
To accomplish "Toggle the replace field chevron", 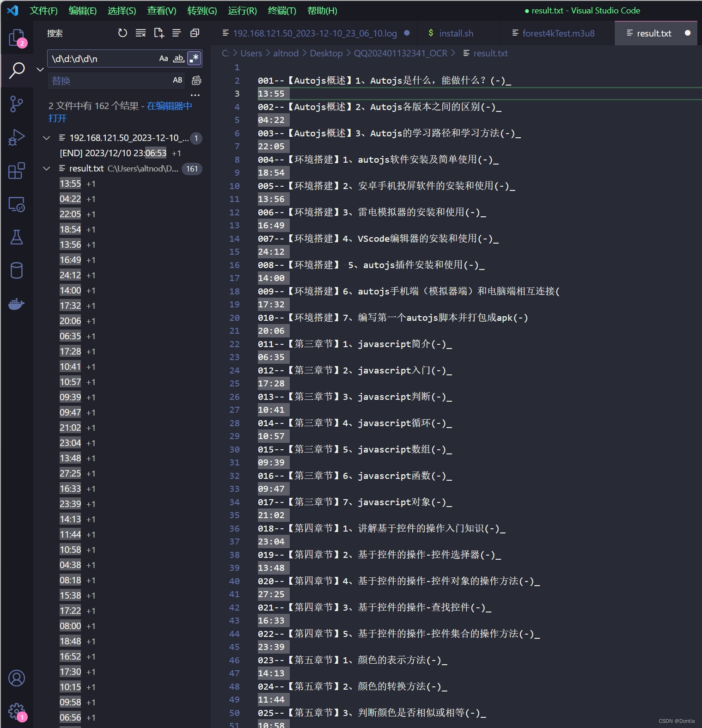I will pyautogui.click(x=40, y=69).
